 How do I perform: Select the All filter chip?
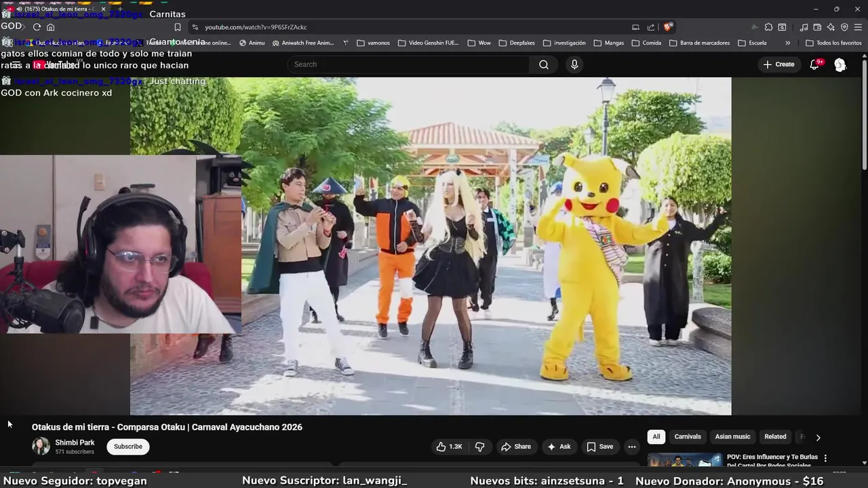tap(656, 436)
